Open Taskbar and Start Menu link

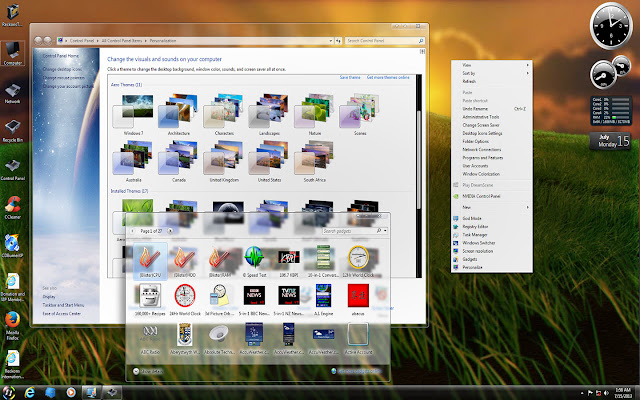click(x=63, y=305)
